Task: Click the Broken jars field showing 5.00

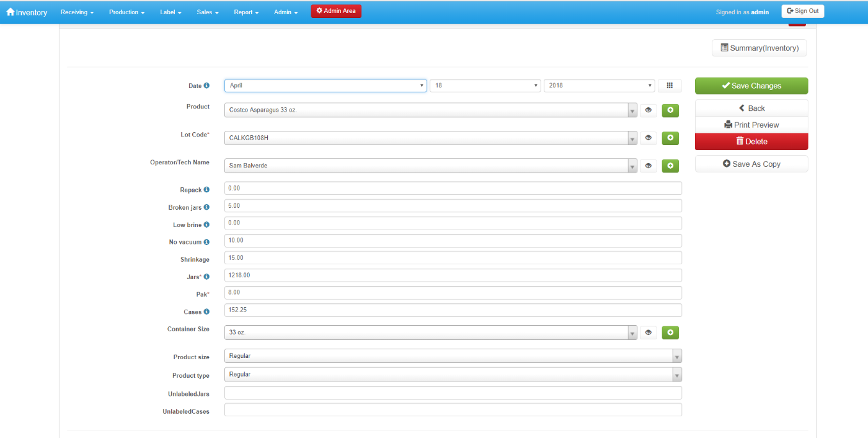Action: click(x=453, y=205)
